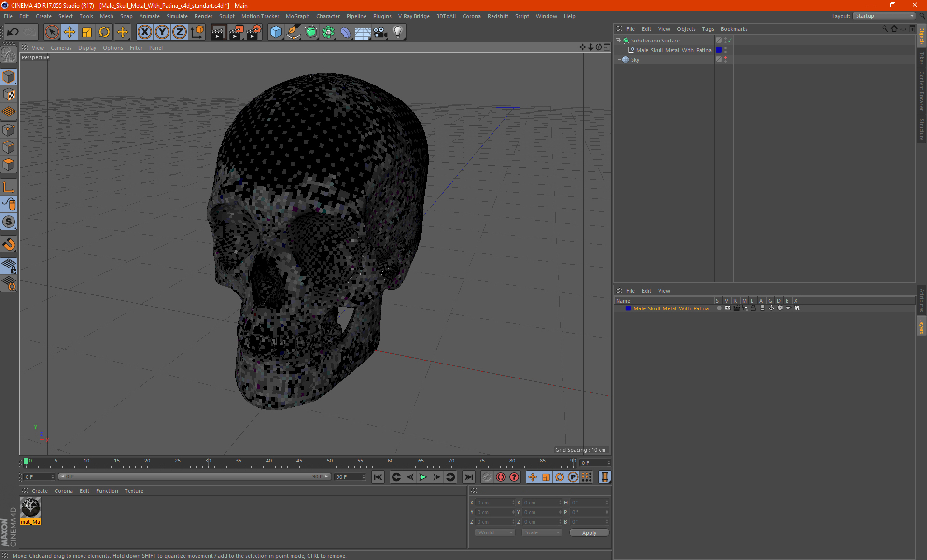Screen dimensions: 927x560
Task: Click blue layer swatch of skull object
Action: click(719, 50)
